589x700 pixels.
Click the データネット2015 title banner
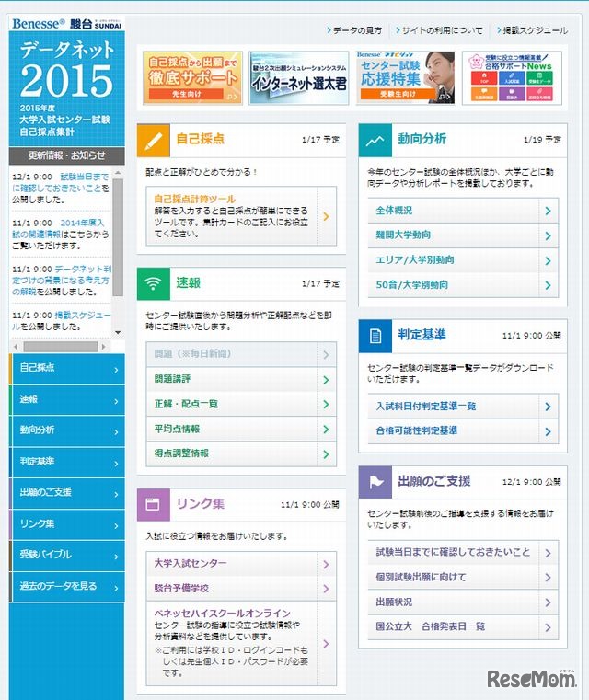66,89
